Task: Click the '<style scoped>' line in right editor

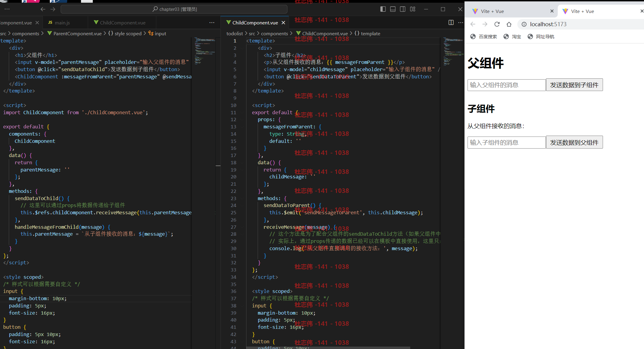Action: coord(272,291)
